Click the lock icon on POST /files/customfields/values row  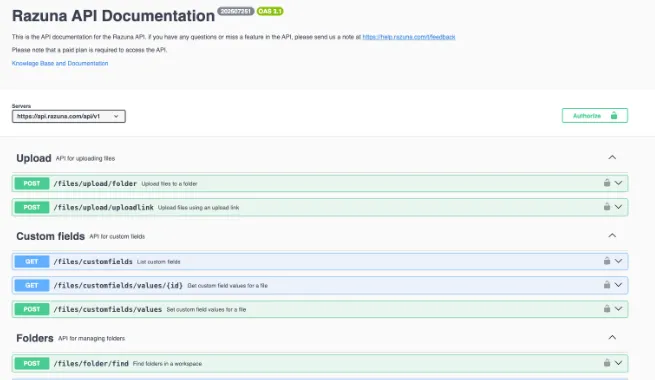click(x=607, y=309)
